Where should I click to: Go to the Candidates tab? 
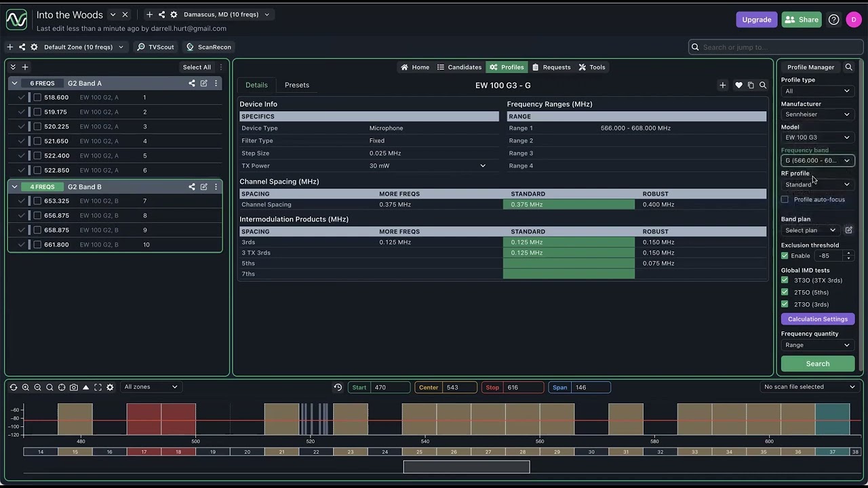click(x=459, y=67)
